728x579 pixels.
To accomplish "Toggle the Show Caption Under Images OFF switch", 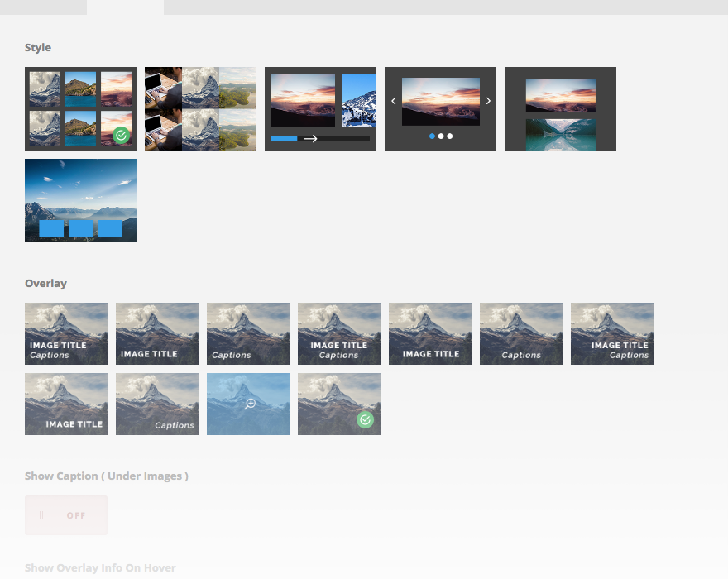I will [x=66, y=515].
